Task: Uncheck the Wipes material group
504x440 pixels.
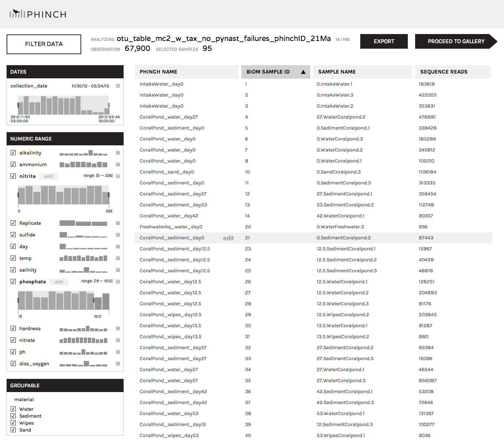Action: click(x=13, y=423)
